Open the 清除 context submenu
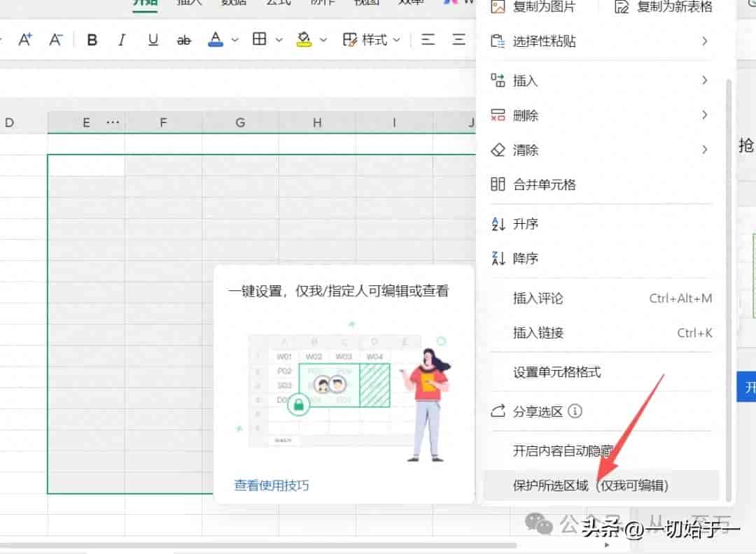 [600, 150]
